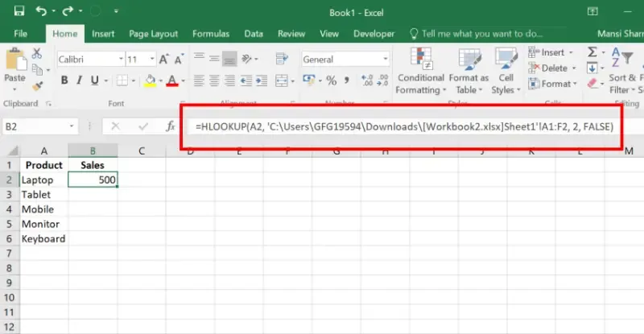Click the Insert Function fx icon
644x334 pixels.
click(171, 126)
